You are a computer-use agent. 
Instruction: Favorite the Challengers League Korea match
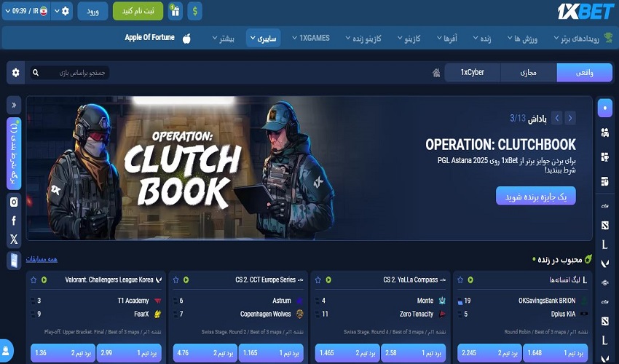coord(33,280)
